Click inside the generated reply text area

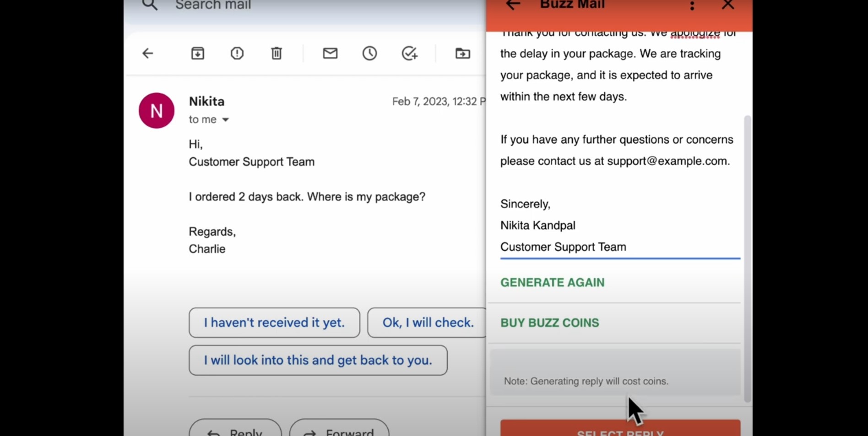(620, 145)
